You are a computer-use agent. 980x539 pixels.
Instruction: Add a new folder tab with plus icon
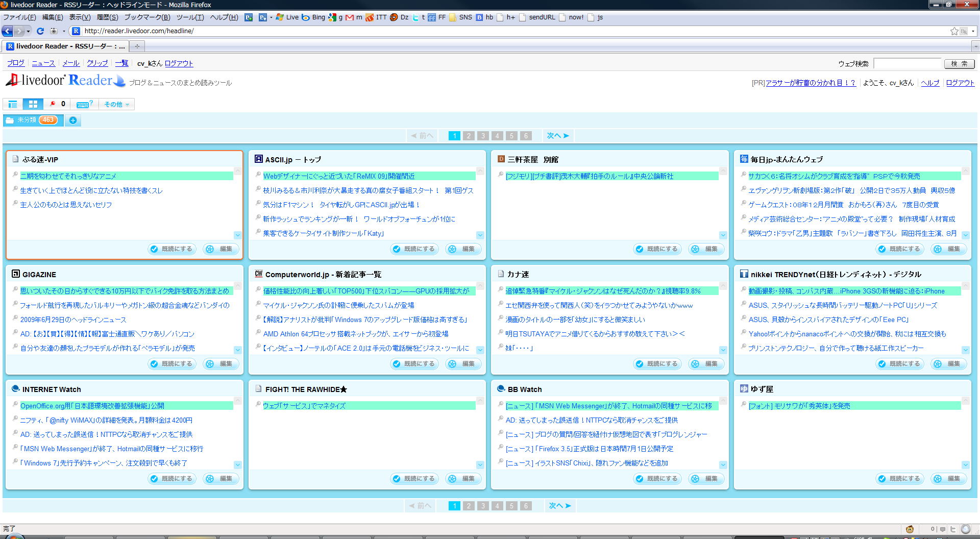tap(73, 120)
